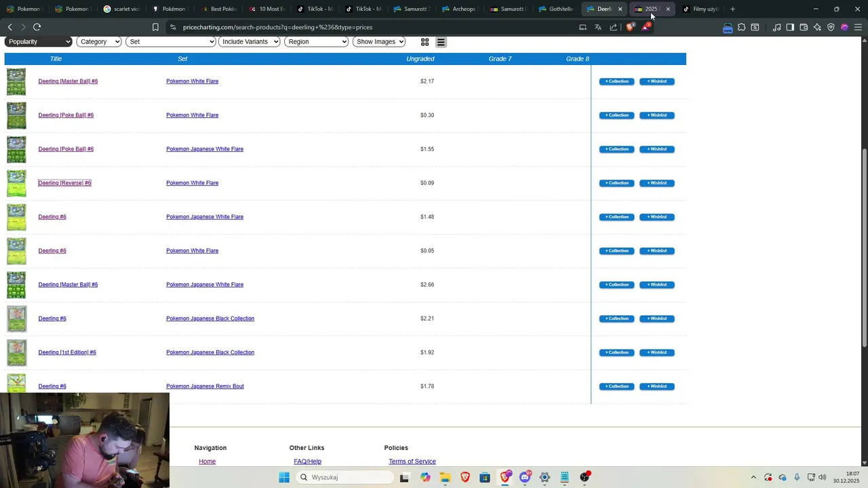Open Deerling [Reverse] #6 link

point(64,183)
